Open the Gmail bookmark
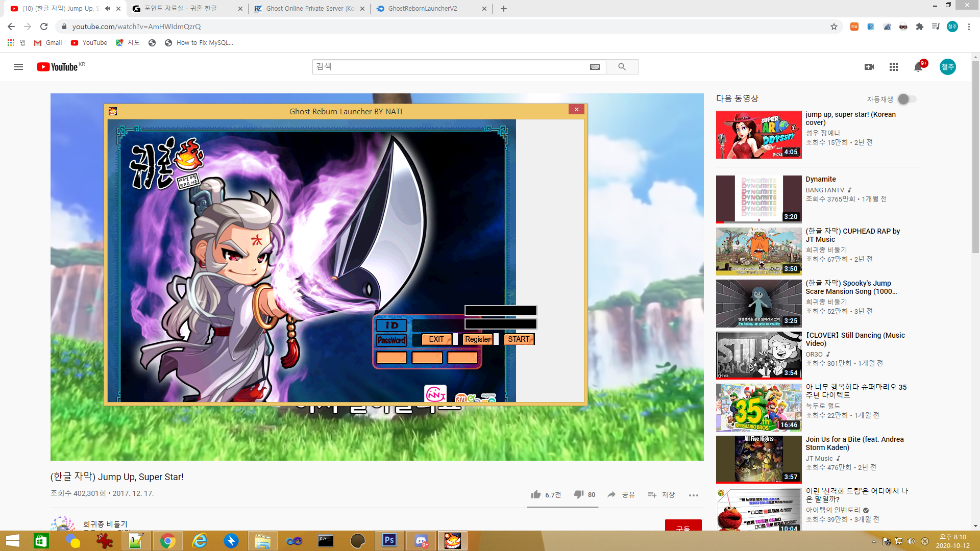Screen dimensions: 980x551 [48, 43]
